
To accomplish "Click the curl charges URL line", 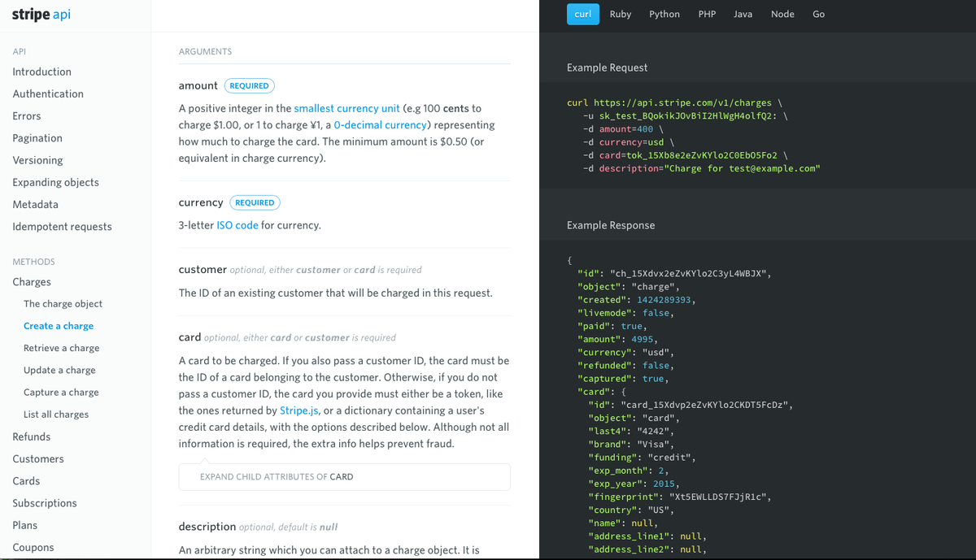I will [x=674, y=103].
